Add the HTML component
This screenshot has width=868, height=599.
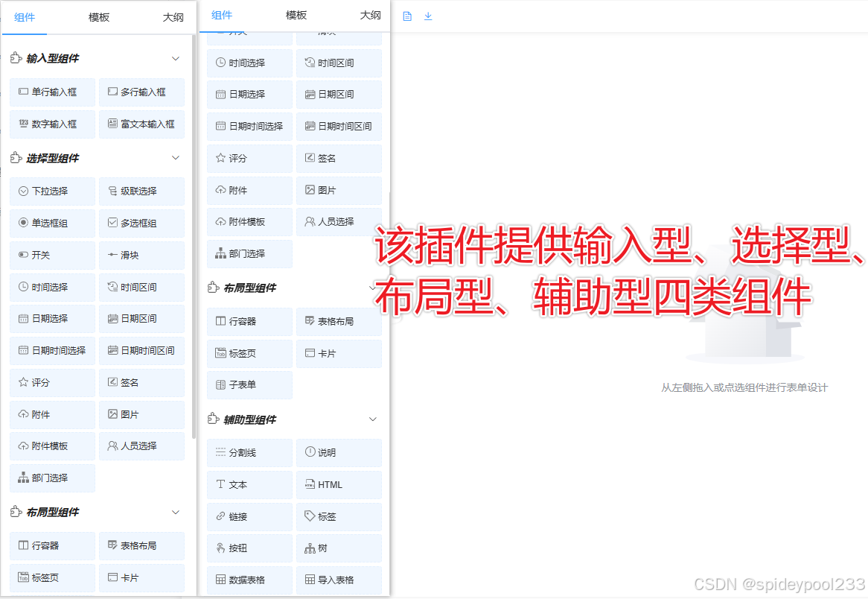339,485
